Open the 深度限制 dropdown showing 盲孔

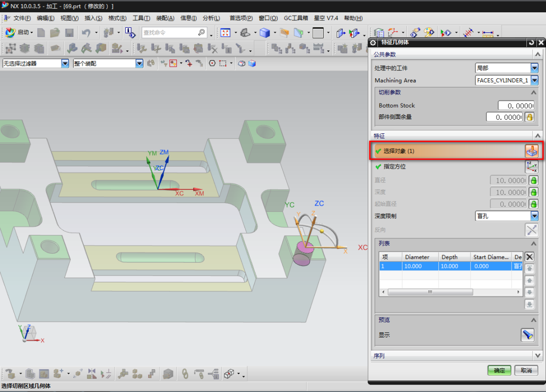pos(534,216)
